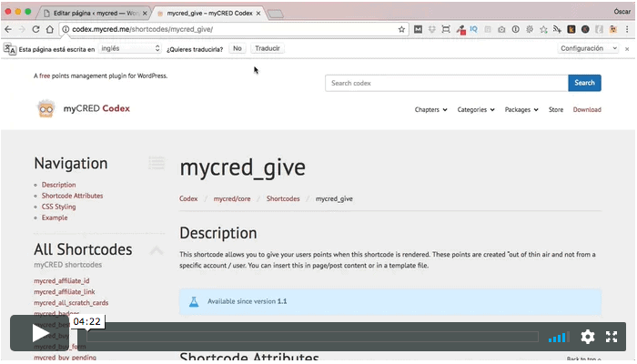
Task: Open the Store menu item
Action: click(556, 110)
